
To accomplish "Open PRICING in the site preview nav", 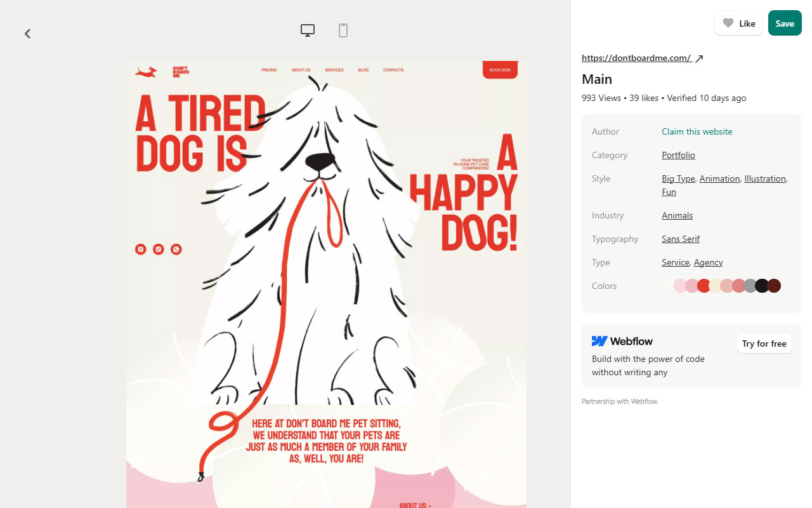I will 269,70.
